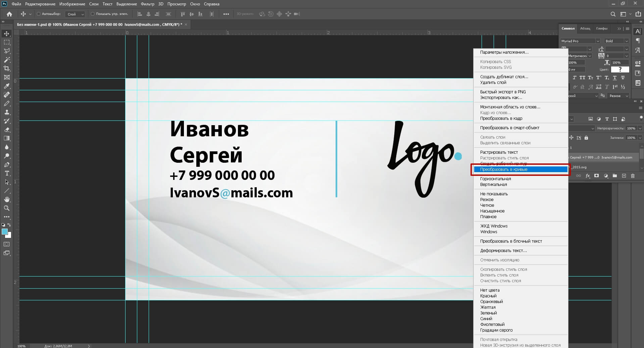Select the Hand tool
This screenshot has width=644, height=348.
6,199
